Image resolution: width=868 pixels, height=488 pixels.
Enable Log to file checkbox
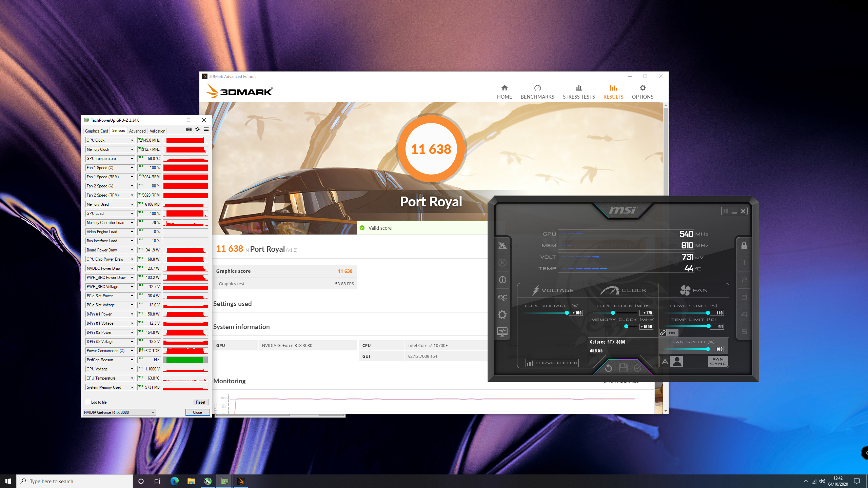tap(88, 402)
